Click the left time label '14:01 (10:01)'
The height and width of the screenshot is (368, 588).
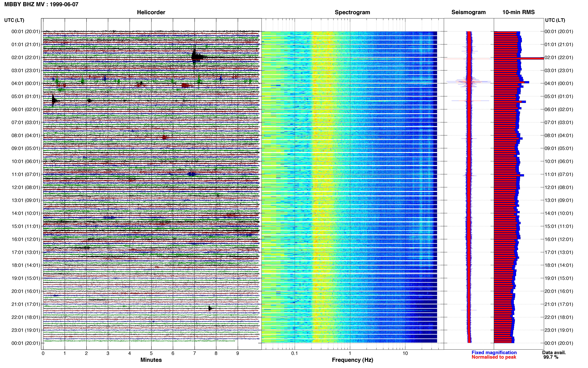(x=26, y=213)
